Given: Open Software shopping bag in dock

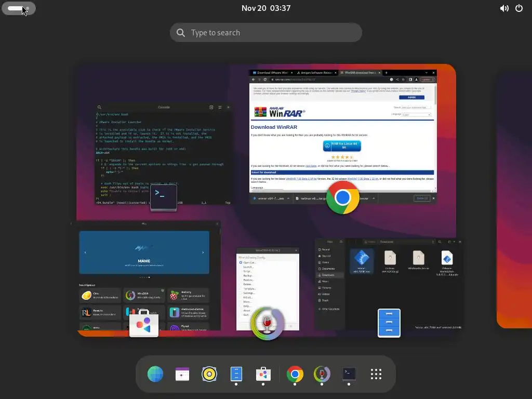Looking at the screenshot, I should pos(263,374).
